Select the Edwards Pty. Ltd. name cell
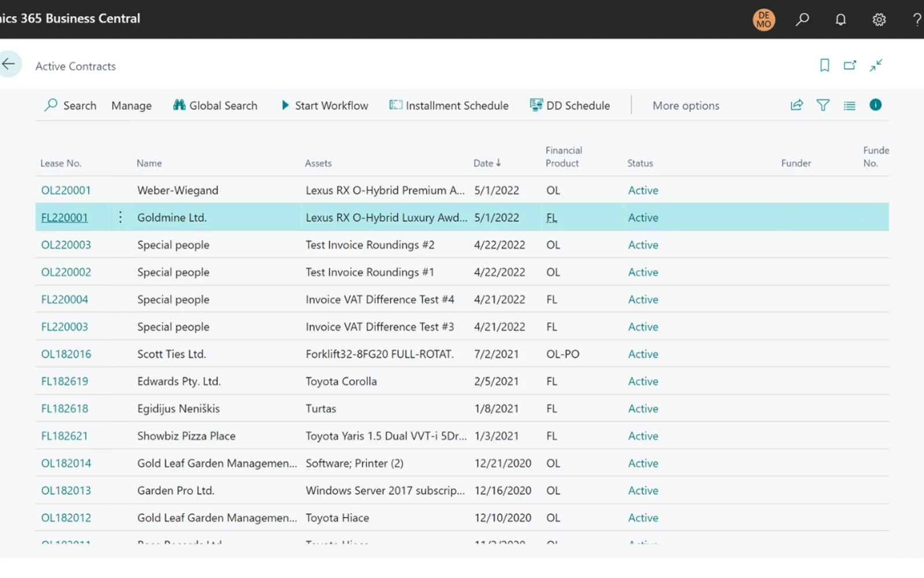 pos(179,381)
